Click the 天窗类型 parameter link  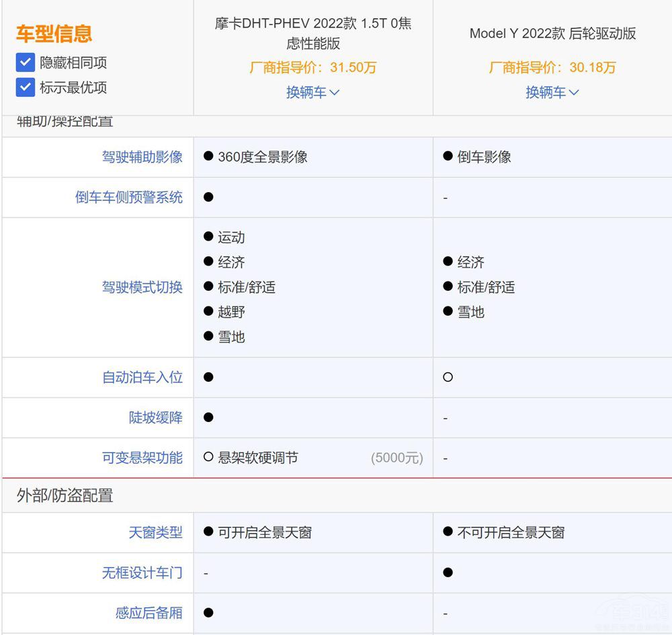point(155,533)
